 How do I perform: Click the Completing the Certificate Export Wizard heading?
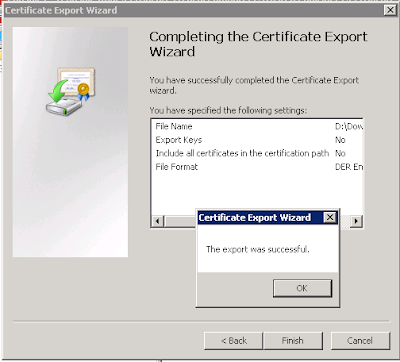(258, 44)
